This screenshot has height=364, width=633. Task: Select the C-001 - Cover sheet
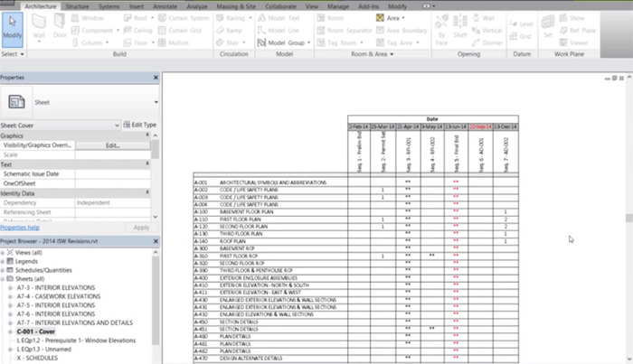point(35,331)
